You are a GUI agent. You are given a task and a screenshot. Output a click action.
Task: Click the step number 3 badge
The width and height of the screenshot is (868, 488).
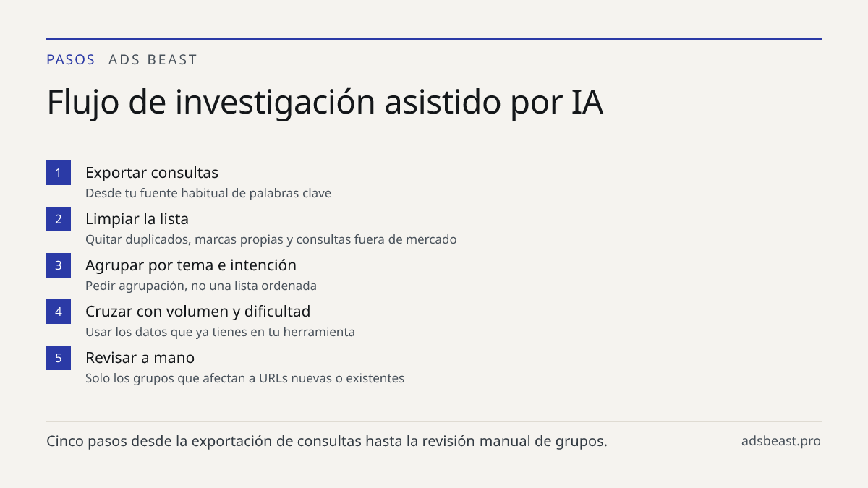pos(59,265)
